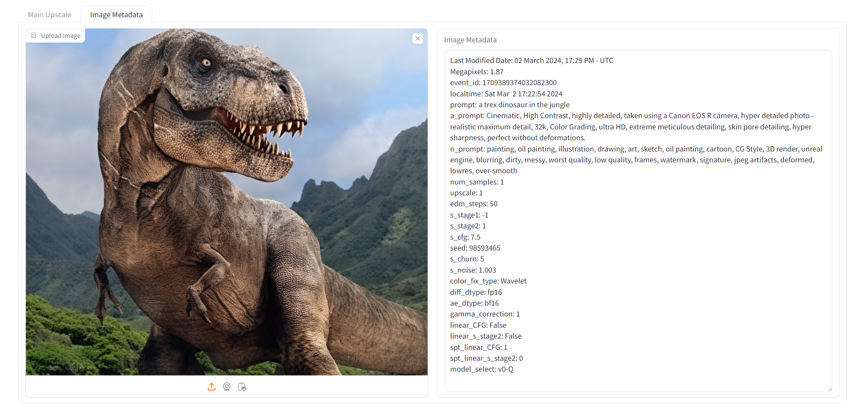Switch to the Main Upscale tab
The image size is (868, 408).
pos(50,15)
